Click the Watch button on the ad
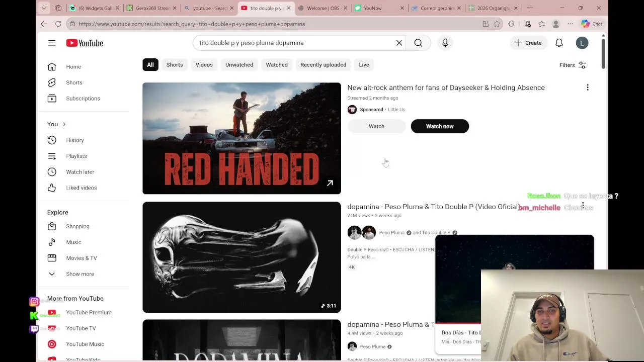This screenshot has width=644, height=362. point(376,126)
